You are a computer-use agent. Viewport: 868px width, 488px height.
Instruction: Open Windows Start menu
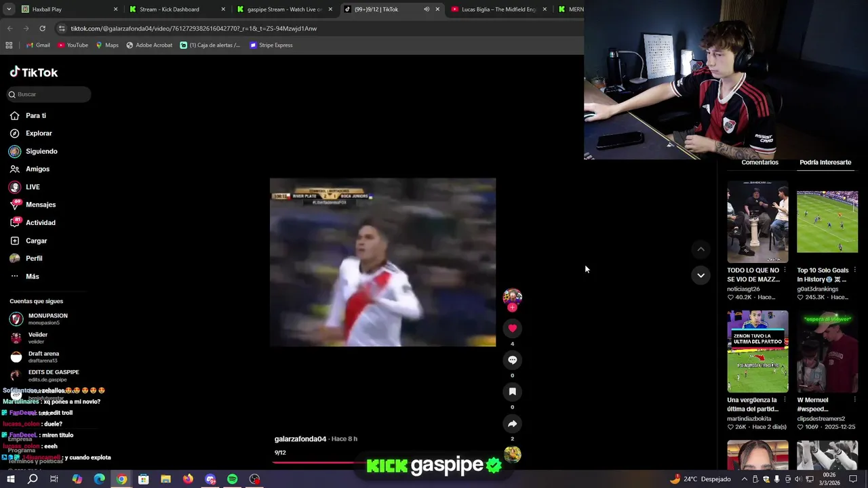coord(10,479)
